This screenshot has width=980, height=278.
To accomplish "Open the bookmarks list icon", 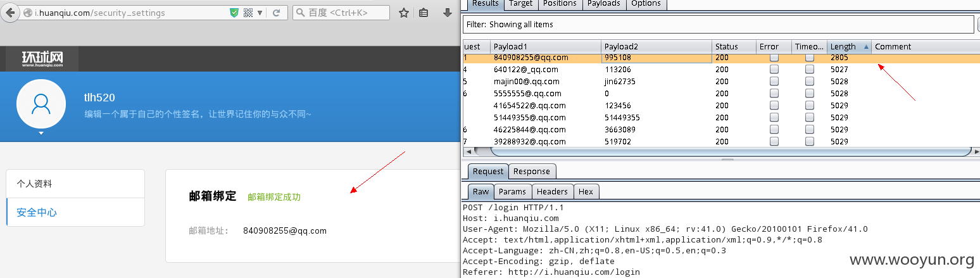I will [424, 13].
